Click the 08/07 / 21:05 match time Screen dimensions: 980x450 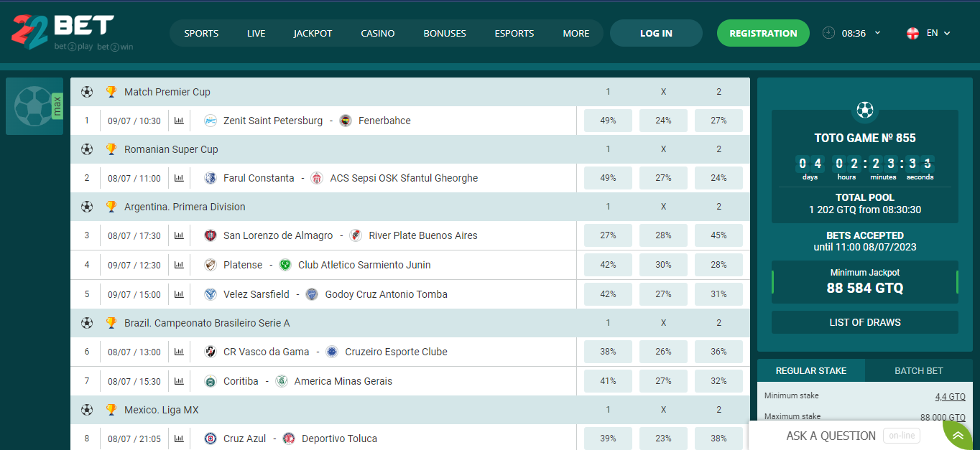click(134, 439)
